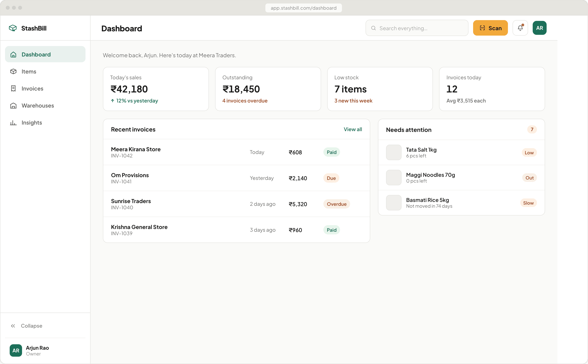
Task: Go to the Invoices section
Action: (x=45, y=89)
